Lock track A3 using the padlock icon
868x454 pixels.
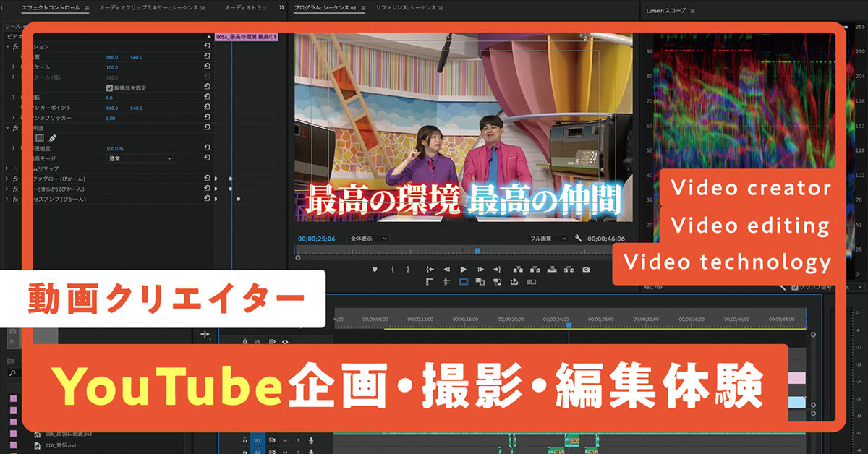point(245,441)
